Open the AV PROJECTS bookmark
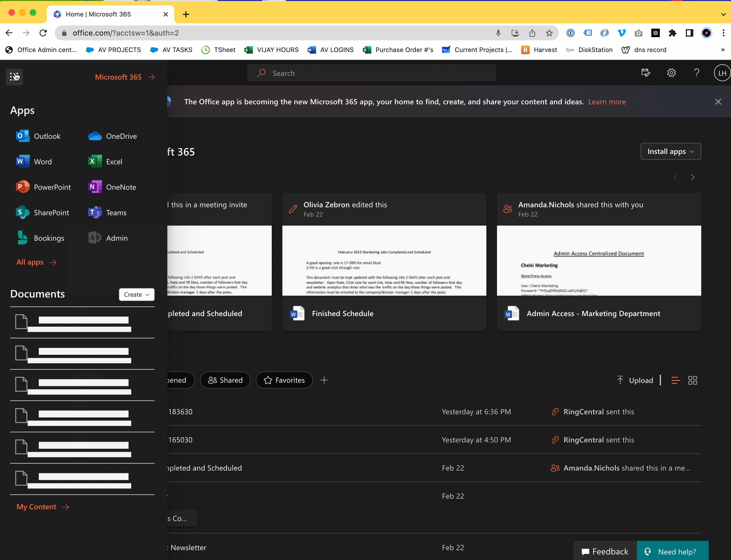The width and height of the screenshot is (731, 560). click(x=113, y=50)
